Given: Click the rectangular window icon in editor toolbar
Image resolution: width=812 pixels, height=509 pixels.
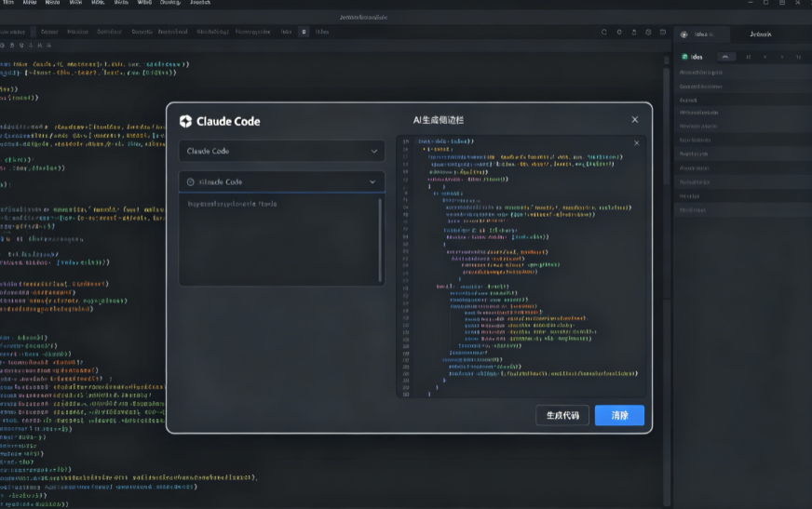Looking at the screenshot, I should point(663,32).
